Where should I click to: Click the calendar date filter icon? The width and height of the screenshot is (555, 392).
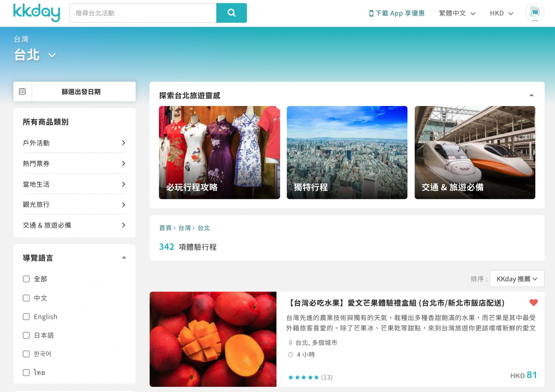[22, 92]
